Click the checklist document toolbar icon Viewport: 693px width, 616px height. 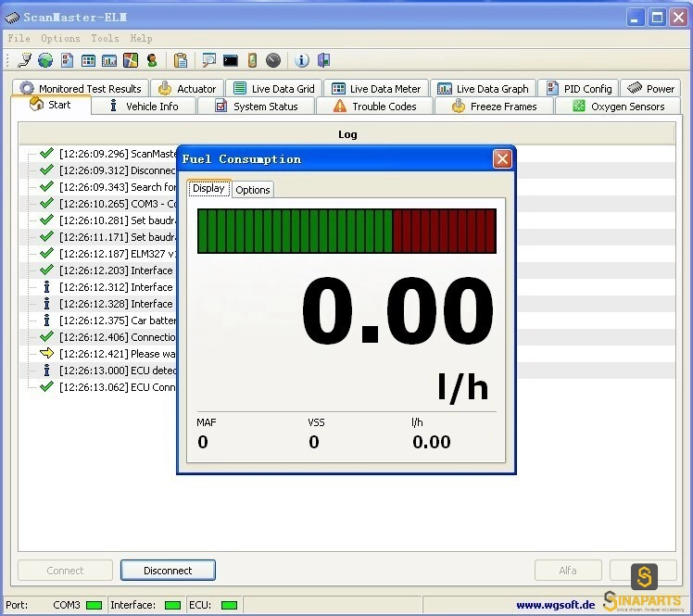click(x=67, y=60)
